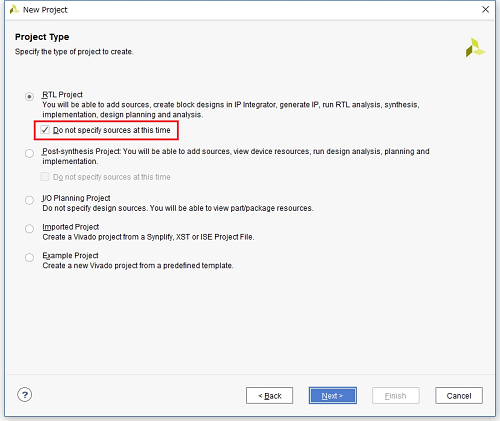Choose the Post-synthesis Project radio button

point(29,153)
